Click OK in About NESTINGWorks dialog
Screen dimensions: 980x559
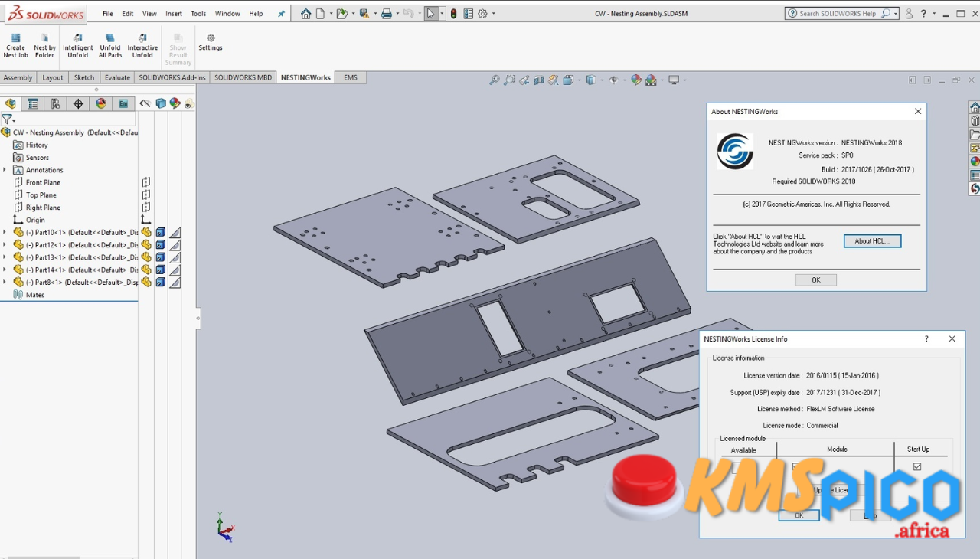click(x=815, y=280)
